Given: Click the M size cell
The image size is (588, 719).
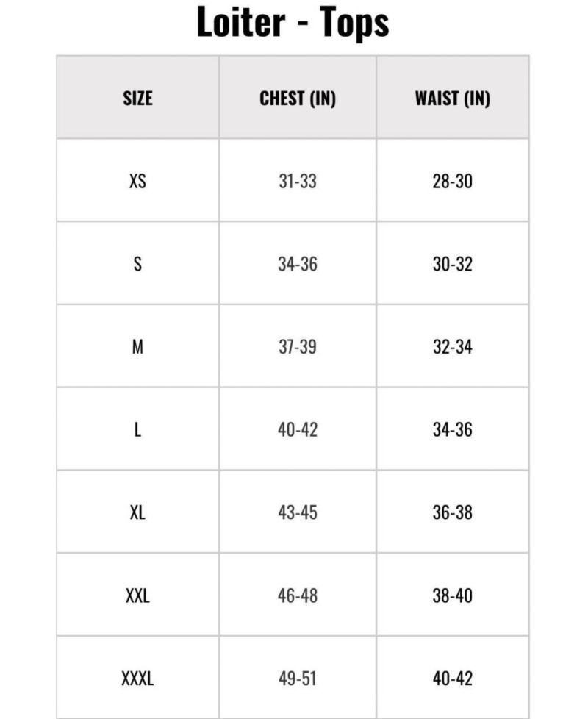Looking at the screenshot, I should pyautogui.click(x=137, y=347).
